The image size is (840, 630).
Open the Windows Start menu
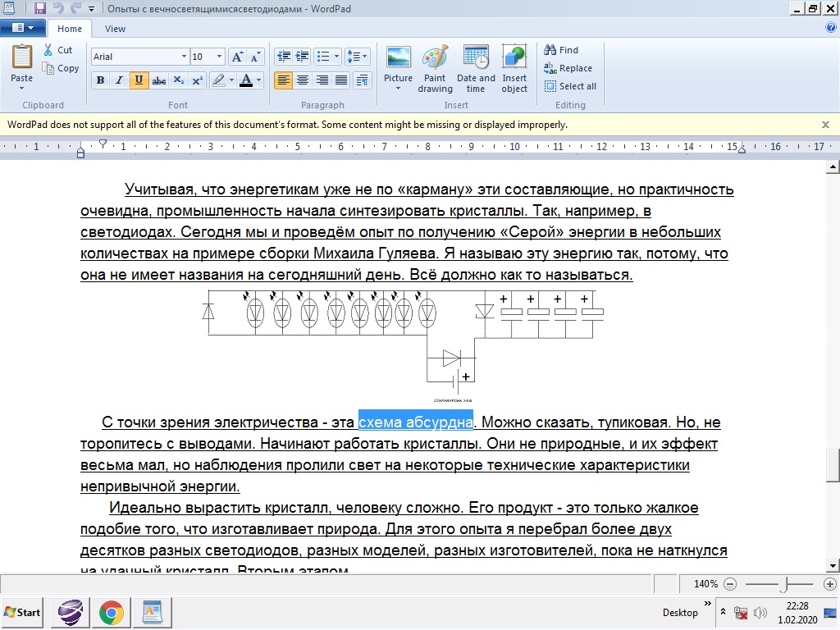(x=23, y=612)
